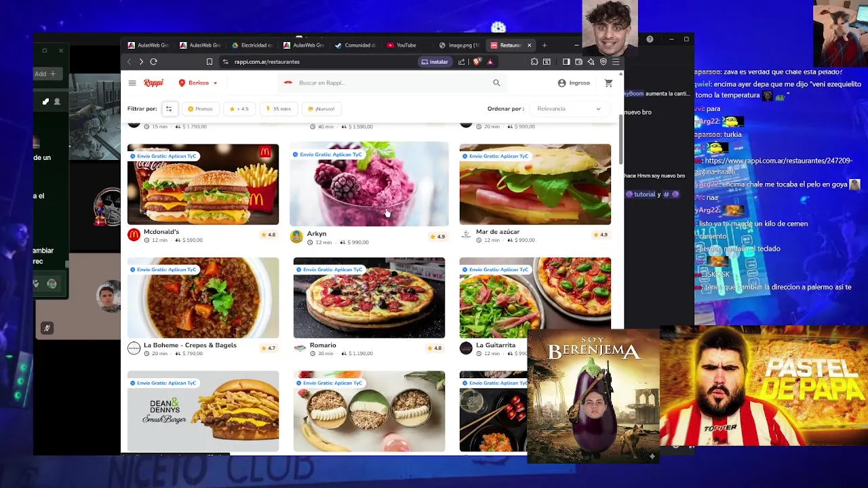
Task: View site information icon in address bar
Action: pyautogui.click(x=226, y=62)
